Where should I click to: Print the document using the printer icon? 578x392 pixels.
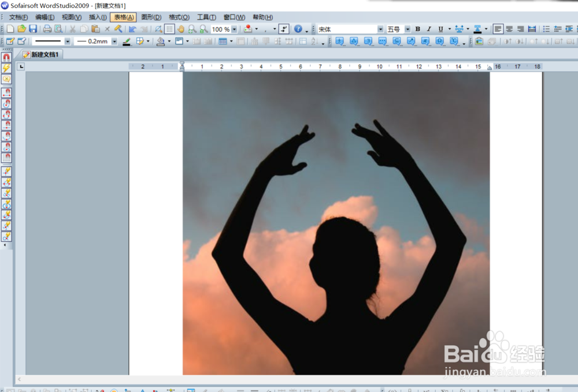tap(47, 29)
